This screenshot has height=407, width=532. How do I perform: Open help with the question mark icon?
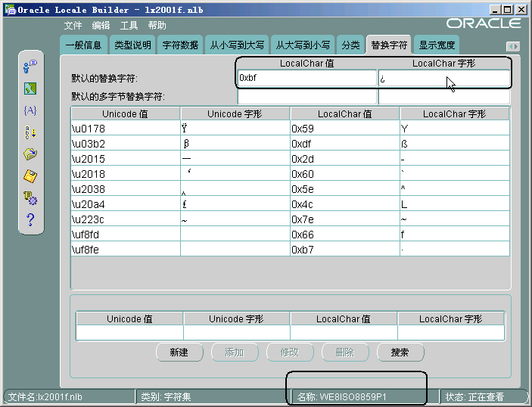(x=30, y=220)
